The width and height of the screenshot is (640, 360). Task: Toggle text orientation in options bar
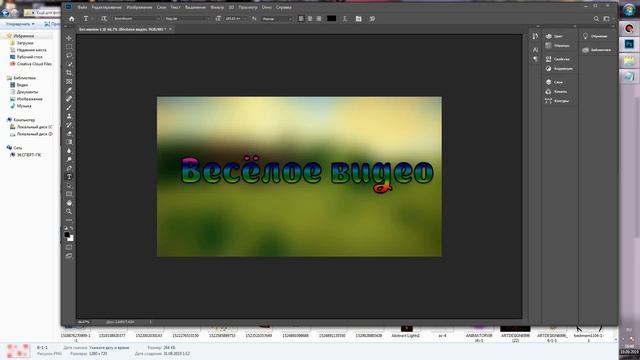pyautogui.click(x=104, y=19)
